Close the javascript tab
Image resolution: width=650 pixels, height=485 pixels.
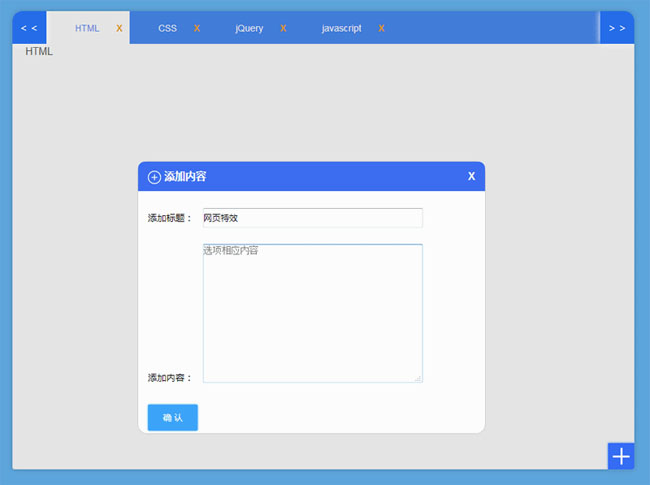tap(381, 28)
